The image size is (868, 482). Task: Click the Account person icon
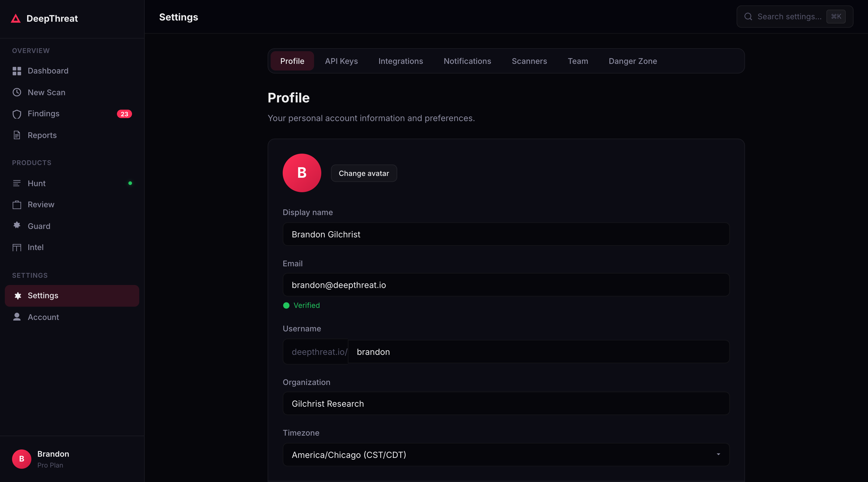[17, 317]
